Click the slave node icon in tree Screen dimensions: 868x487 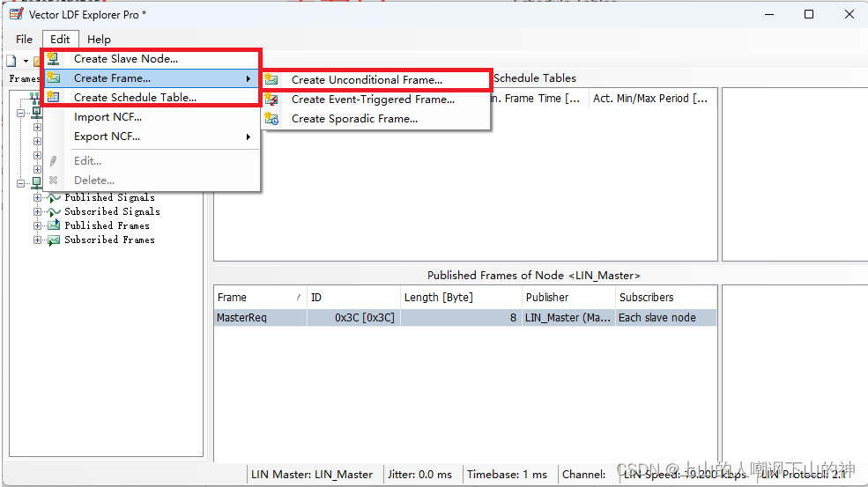click(36, 182)
